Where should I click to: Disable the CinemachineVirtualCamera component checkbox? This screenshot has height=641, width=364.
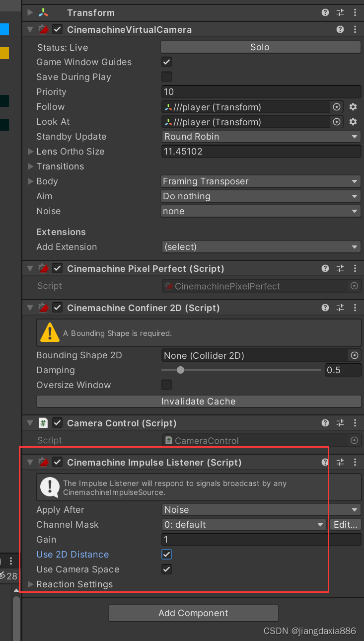point(58,30)
